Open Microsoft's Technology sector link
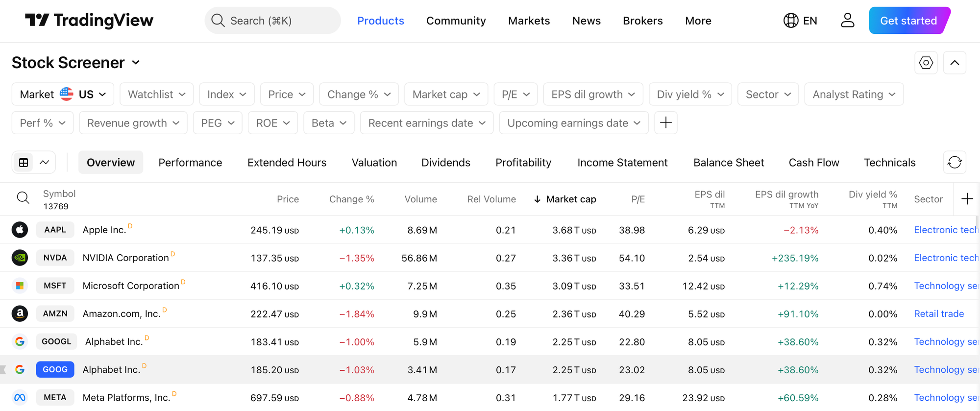The width and height of the screenshot is (980, 411). [946, 286]
